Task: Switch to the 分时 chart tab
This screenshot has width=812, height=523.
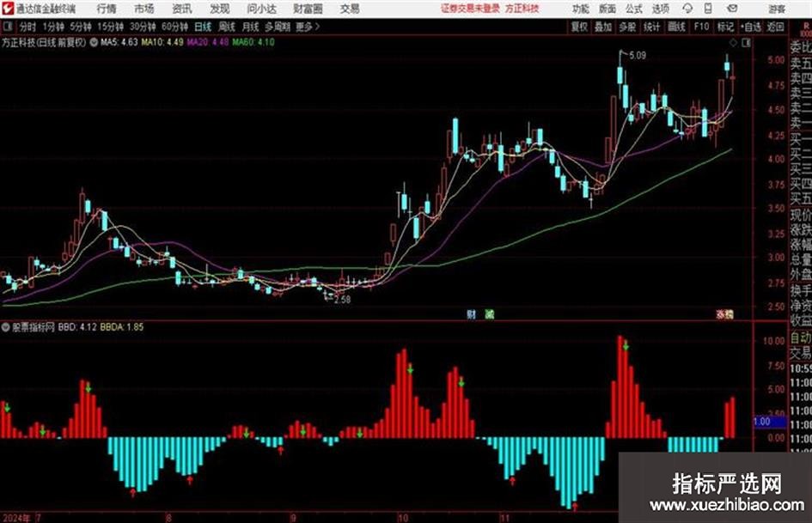Action: coord(28,27)
